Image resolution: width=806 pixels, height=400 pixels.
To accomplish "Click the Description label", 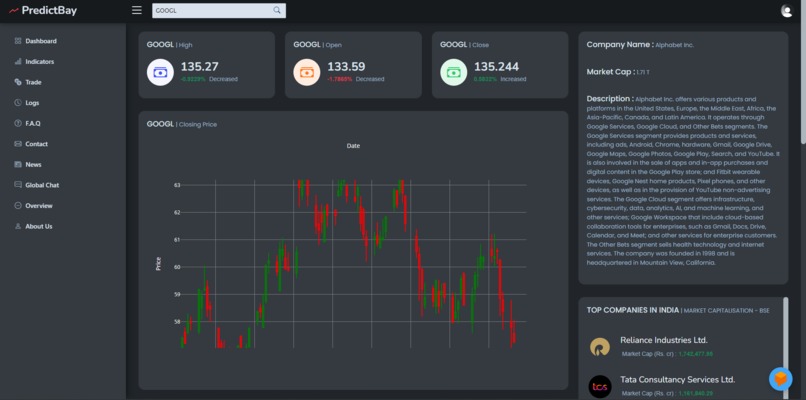I will point(610,98).
